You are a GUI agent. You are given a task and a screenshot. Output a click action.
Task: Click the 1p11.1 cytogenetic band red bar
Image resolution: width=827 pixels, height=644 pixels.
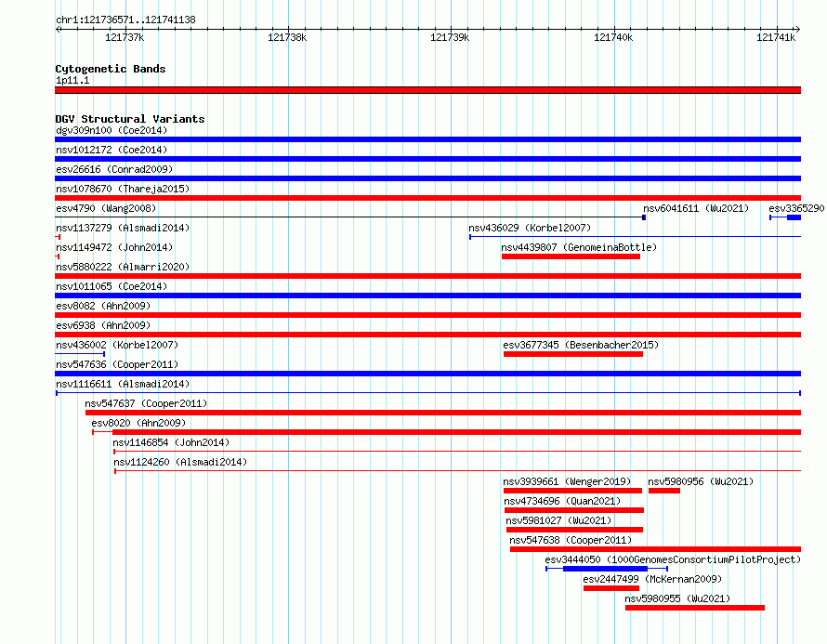tap(427, 90)
